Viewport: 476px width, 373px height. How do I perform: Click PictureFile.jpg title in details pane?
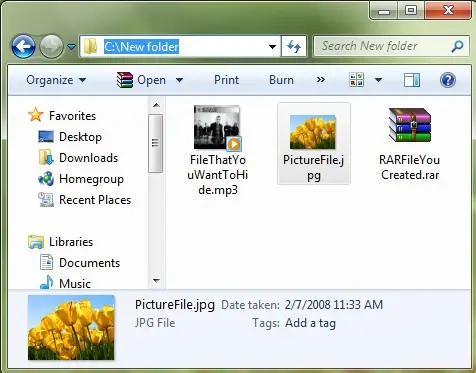175,305
